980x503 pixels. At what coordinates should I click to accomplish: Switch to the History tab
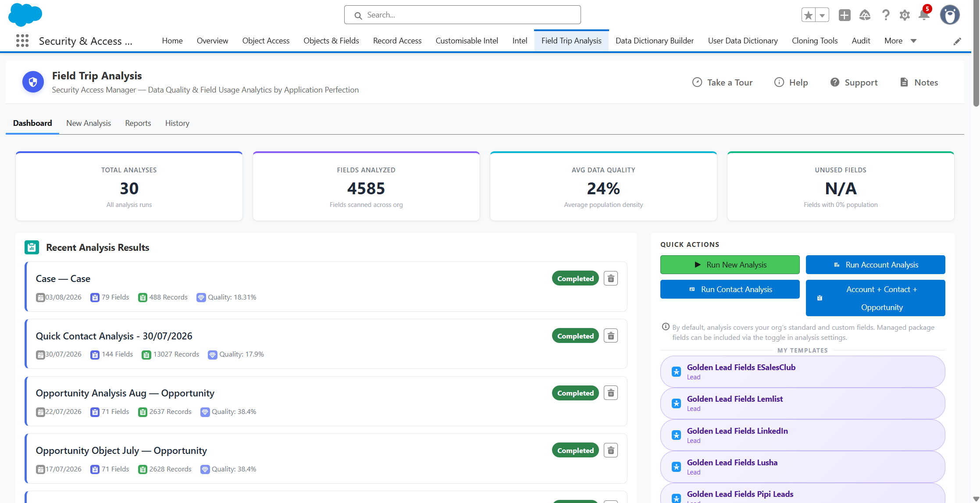pyautogui.click(x=177, y=123)
